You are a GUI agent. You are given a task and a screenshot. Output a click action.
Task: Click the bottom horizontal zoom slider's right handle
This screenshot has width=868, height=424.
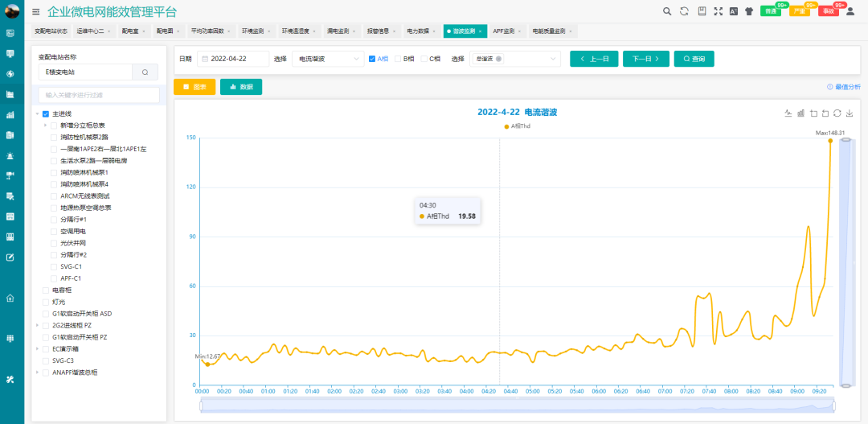[x=833, y=406]
